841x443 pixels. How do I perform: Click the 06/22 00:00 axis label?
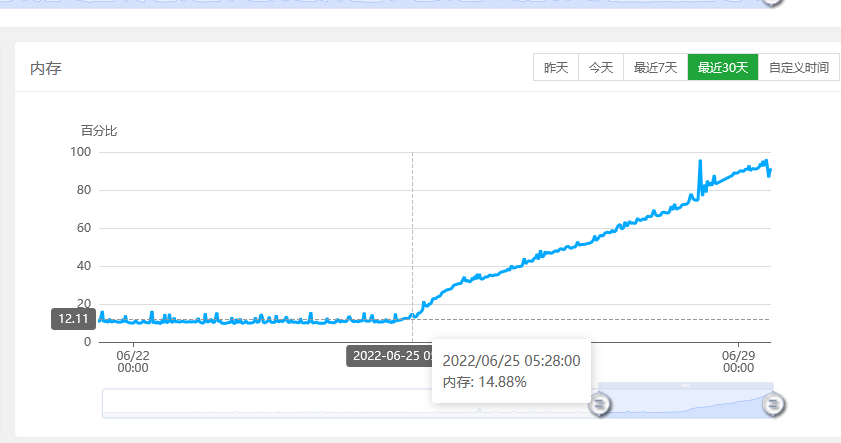tap(133, 361)
